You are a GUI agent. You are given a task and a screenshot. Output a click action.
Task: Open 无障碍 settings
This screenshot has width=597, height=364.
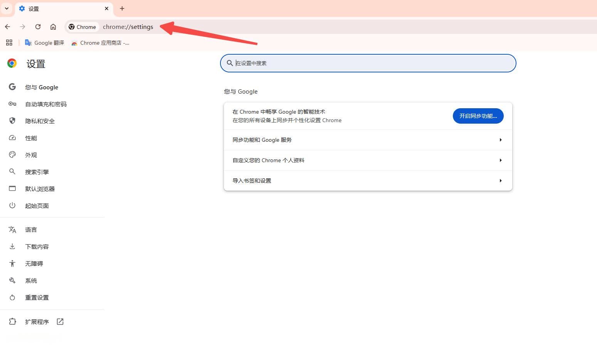[34, 264]
